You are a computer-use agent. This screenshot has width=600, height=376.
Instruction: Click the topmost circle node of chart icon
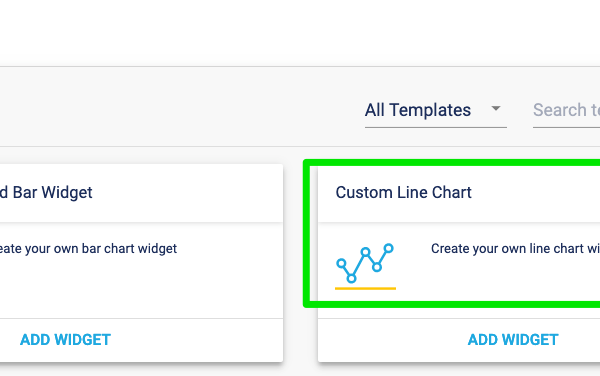pos(388,248)
